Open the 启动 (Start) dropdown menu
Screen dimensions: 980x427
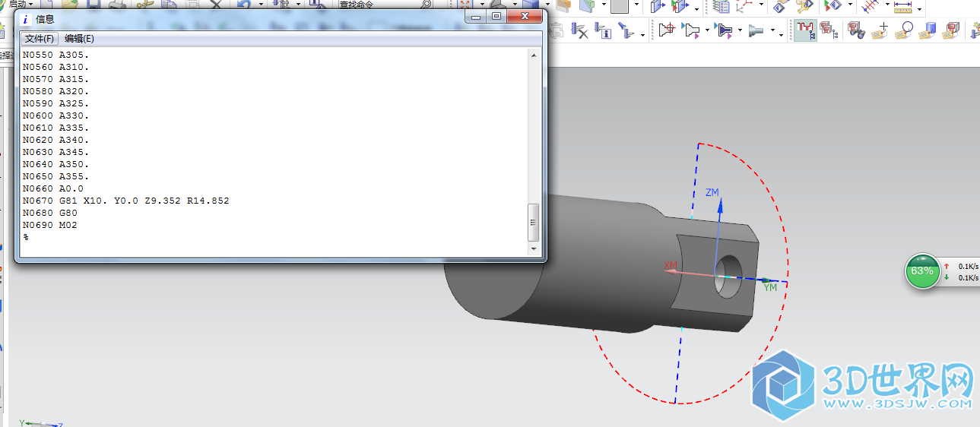tap(20, 4)
